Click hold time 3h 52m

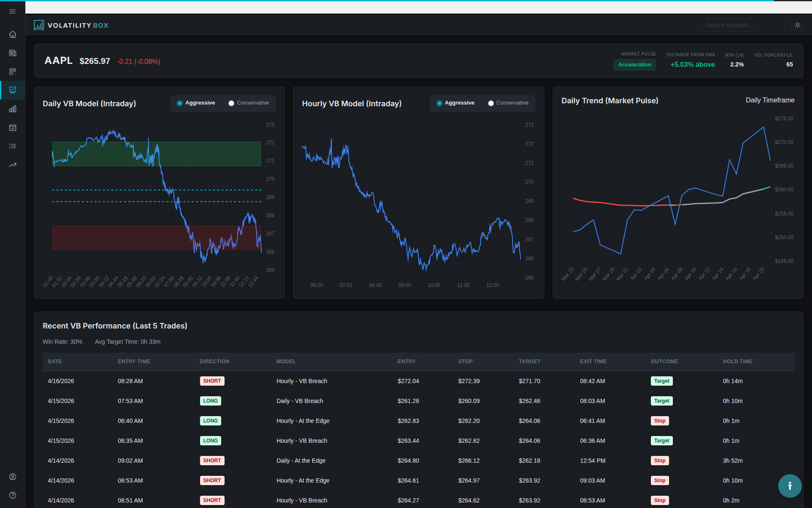click(x=732, y=461)
